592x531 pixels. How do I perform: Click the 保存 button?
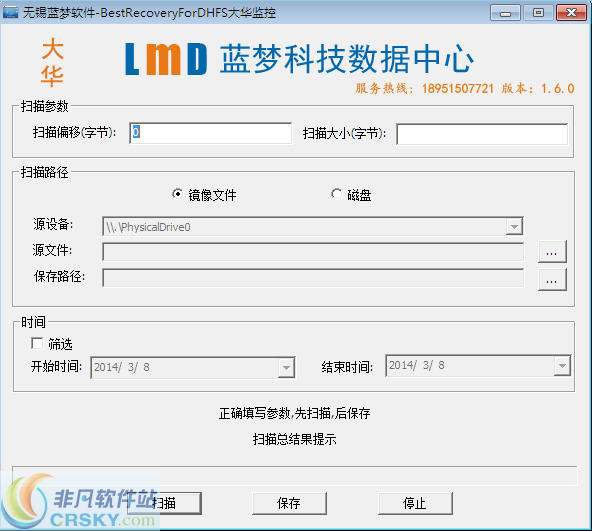pos(289,503)
